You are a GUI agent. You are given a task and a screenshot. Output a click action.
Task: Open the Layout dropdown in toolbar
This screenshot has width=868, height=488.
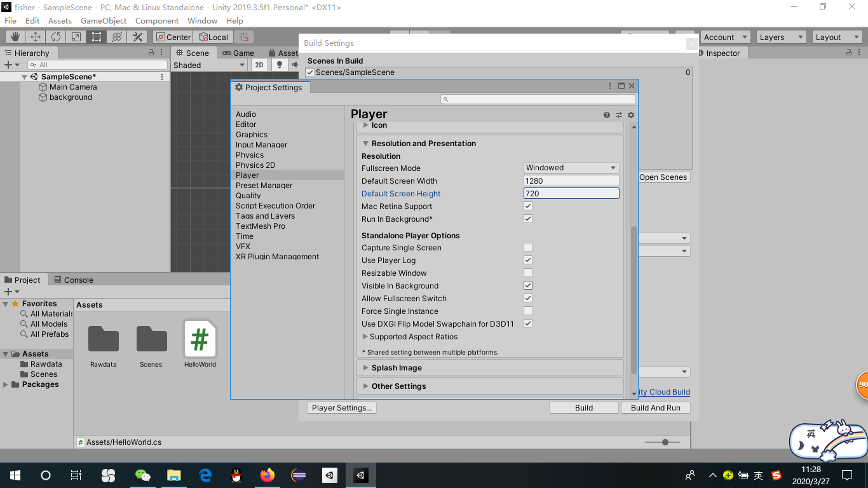(x=837, y=37)
